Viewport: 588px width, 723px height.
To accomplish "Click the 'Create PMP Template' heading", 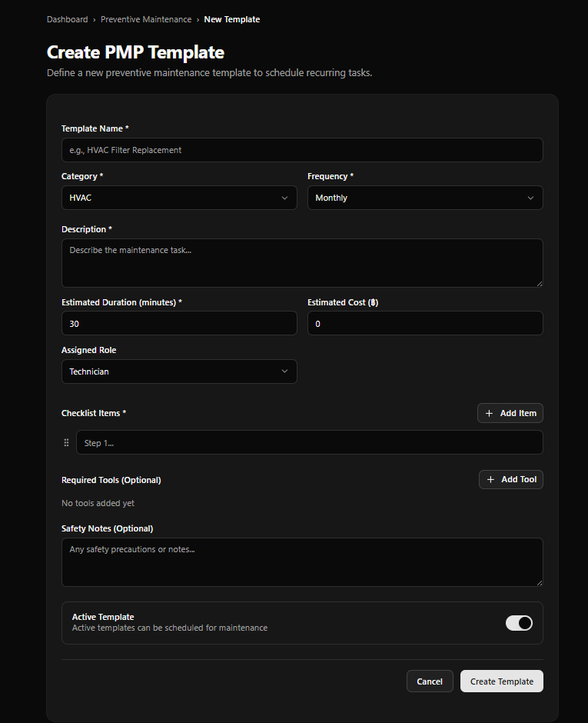I will [x=135, y=52].
